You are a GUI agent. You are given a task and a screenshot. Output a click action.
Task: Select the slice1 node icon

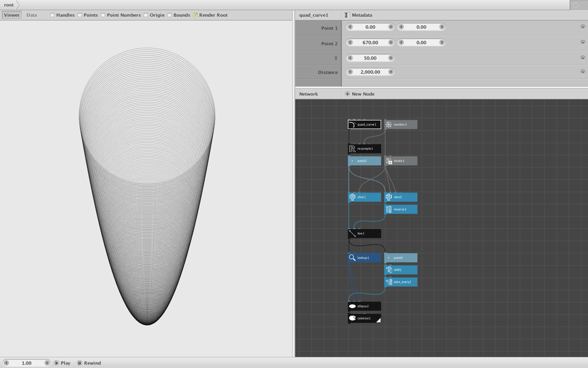tap(352, 197)
